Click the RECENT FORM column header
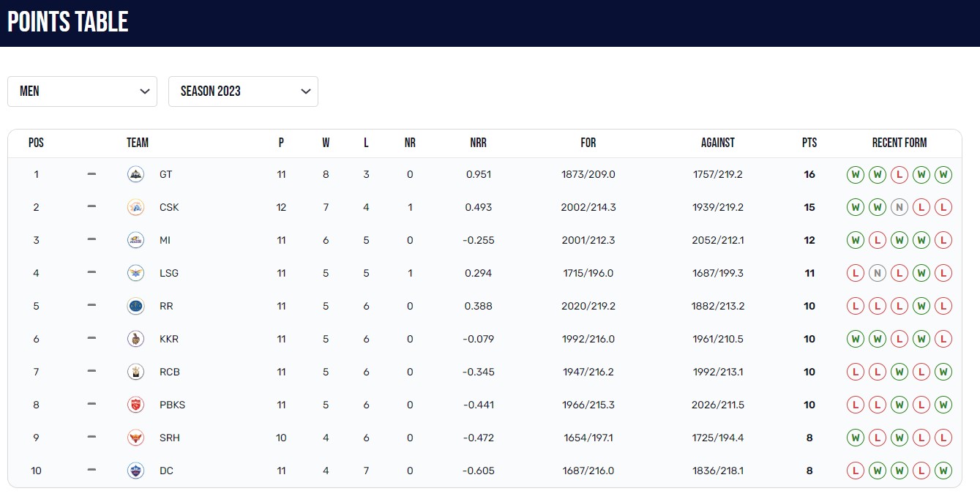Screen dimensions: 980x502 [899, 143]
